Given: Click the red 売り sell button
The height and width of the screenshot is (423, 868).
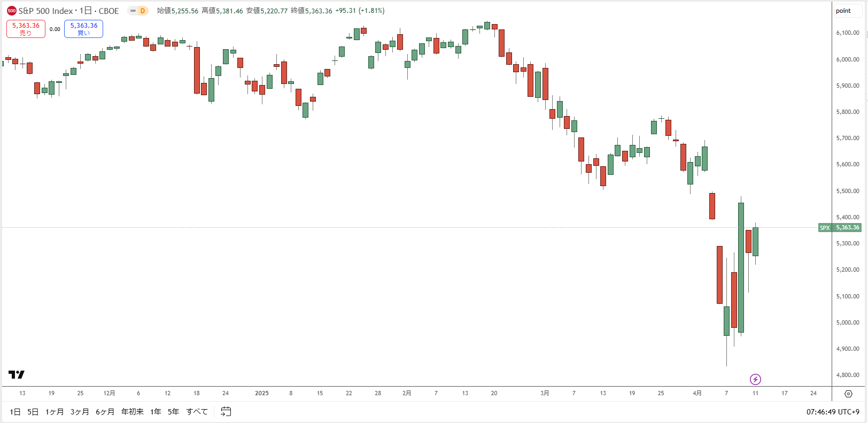Looking at the screenshot, I should click(x=26, y=29).
